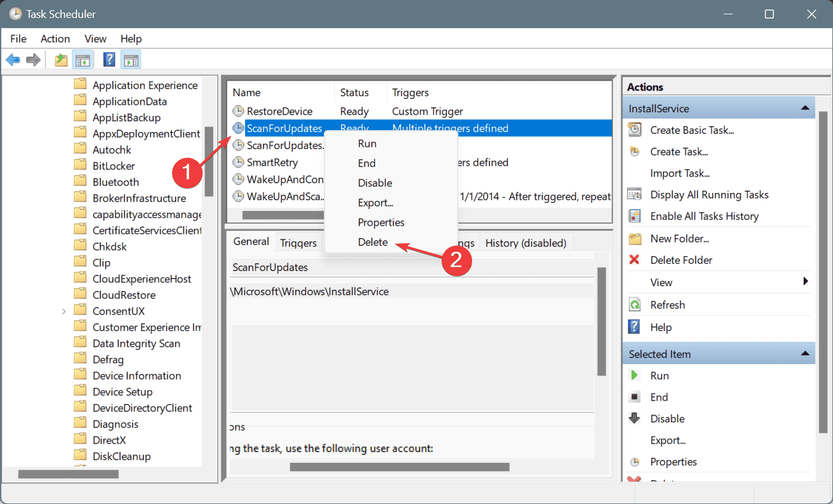Image resolution: width=833 pixels, height=504 pixels.
Task: Click the green Run arrow icon under Selected Item
Action: 635,376
